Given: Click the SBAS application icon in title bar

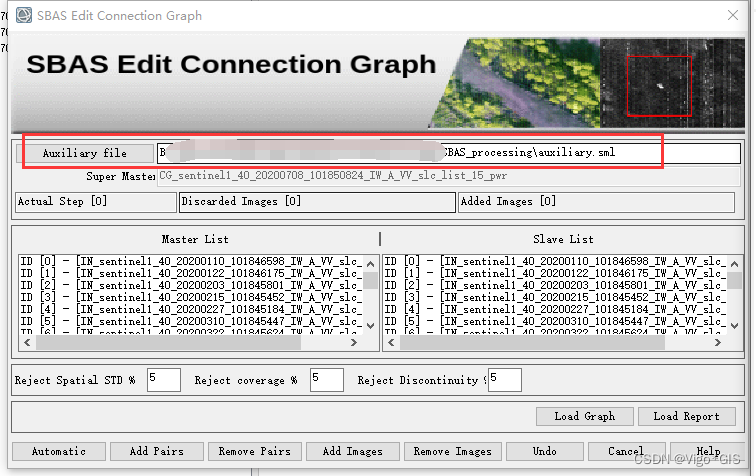Looking at the screenshot, I should click(24, 15).
